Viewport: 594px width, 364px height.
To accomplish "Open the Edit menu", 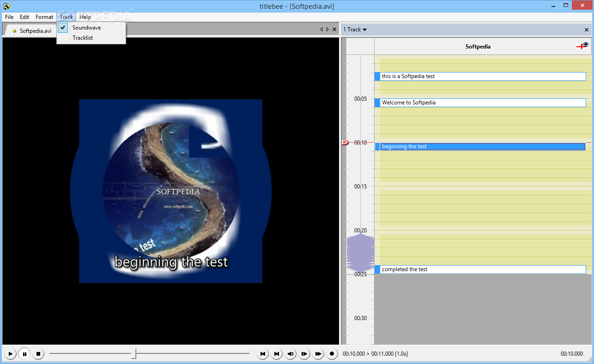I will (24, 17).
